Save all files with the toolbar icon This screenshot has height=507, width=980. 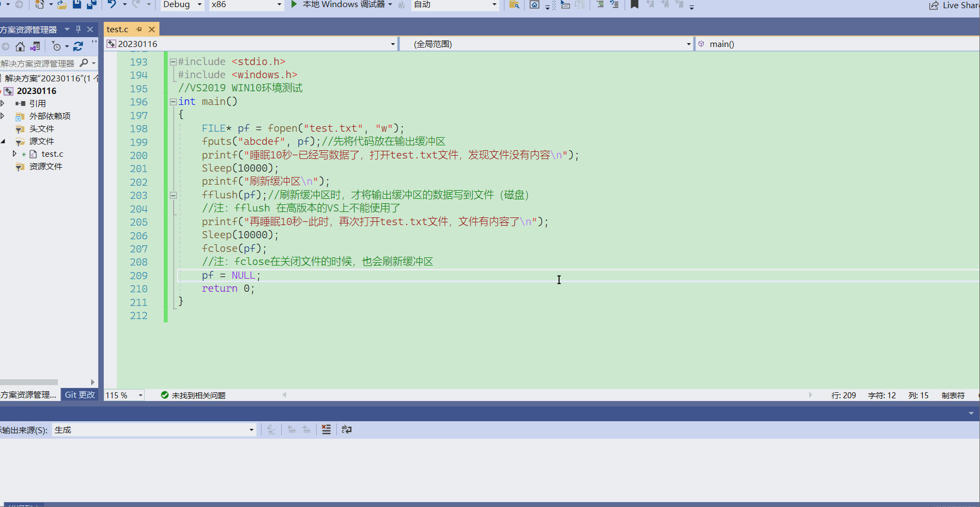point(91,4)
